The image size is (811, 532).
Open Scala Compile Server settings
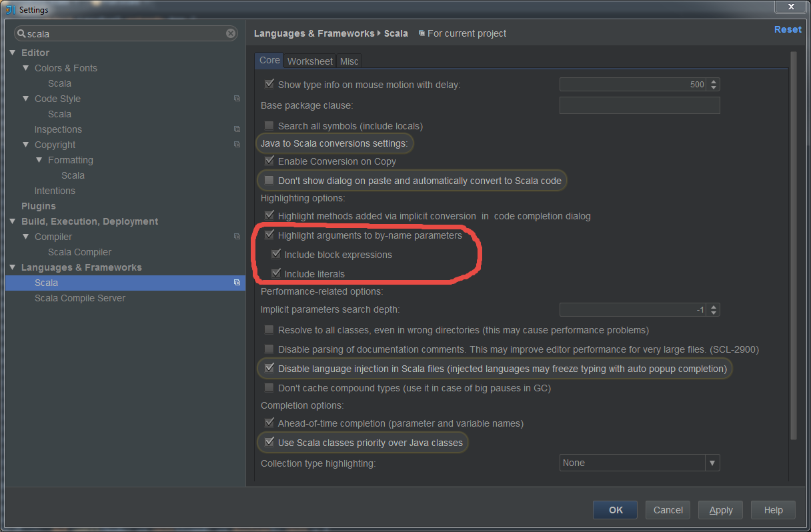coord(80,298)
